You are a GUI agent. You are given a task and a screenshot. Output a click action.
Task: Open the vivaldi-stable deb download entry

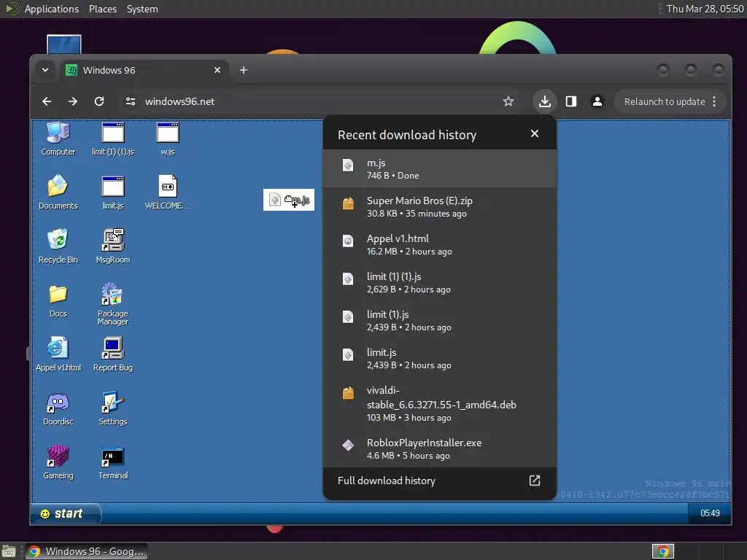pos(439,404)
